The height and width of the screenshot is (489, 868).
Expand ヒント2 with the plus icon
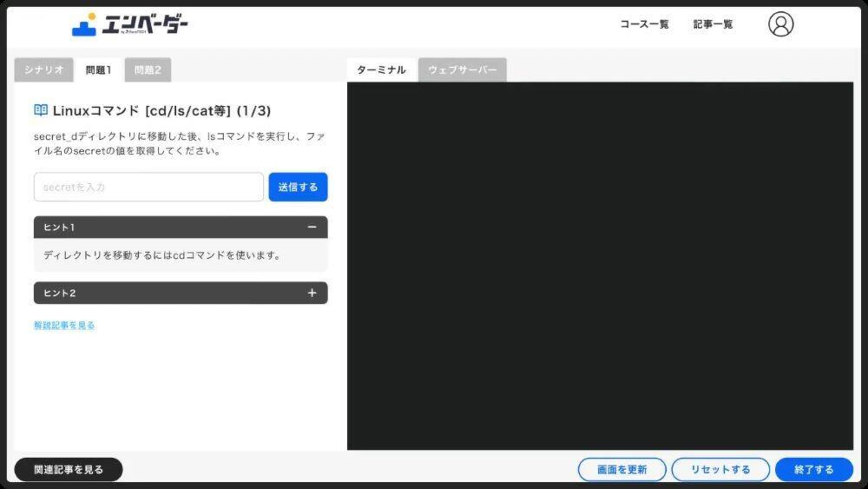click(312, 293)
